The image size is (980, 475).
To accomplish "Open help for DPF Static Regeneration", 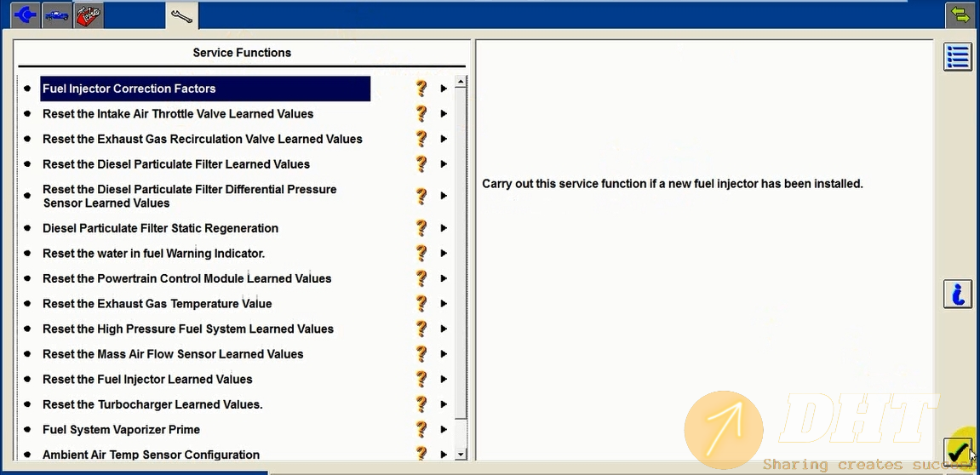I will click(421, 228).
